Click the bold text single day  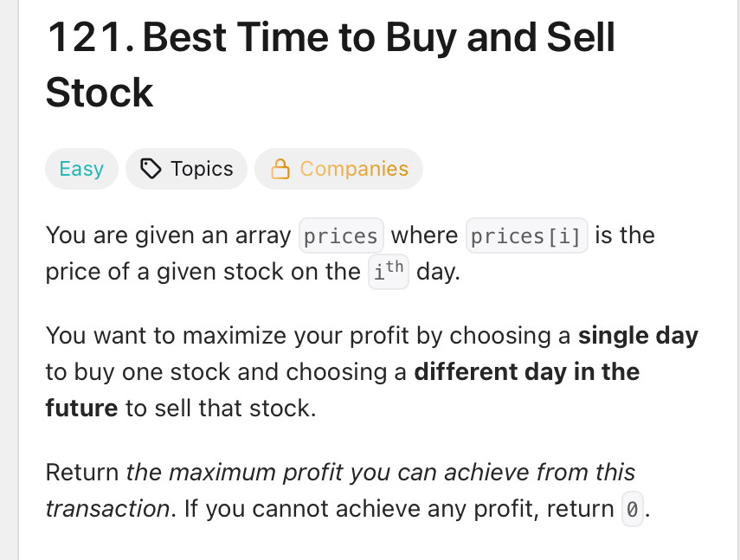pyautogui.click(x=638, y=336)
